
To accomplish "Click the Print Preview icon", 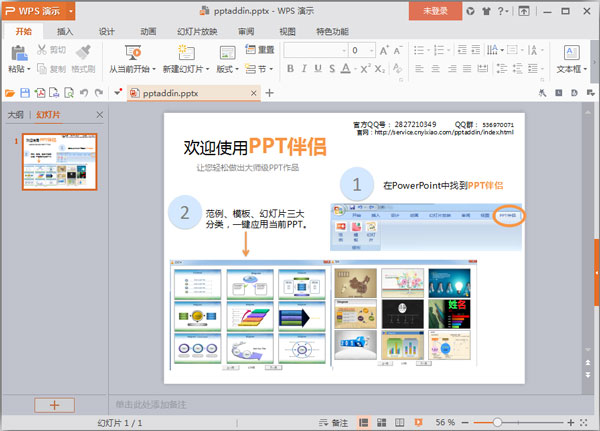I will (69, 93).
